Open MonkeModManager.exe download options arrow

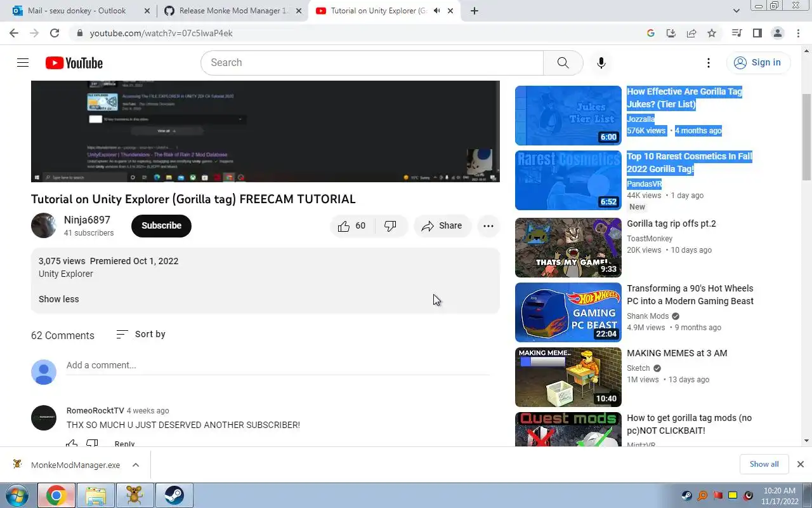[136, 465]
